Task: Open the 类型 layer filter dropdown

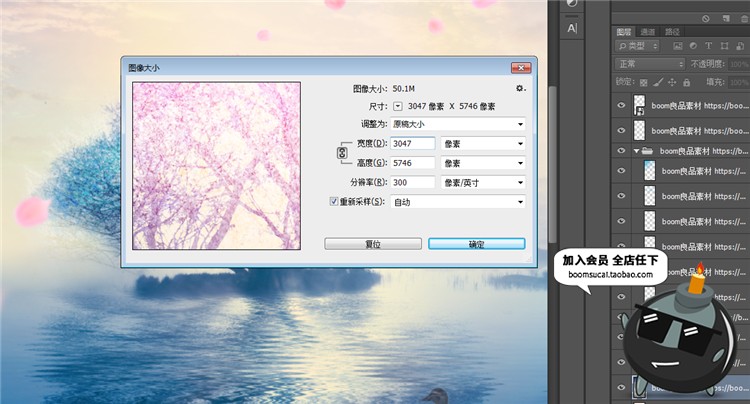Action: (x=637, y=46)
